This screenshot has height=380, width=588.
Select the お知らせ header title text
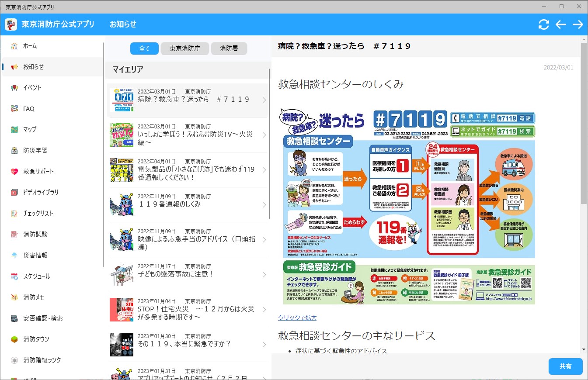(123, 24)
